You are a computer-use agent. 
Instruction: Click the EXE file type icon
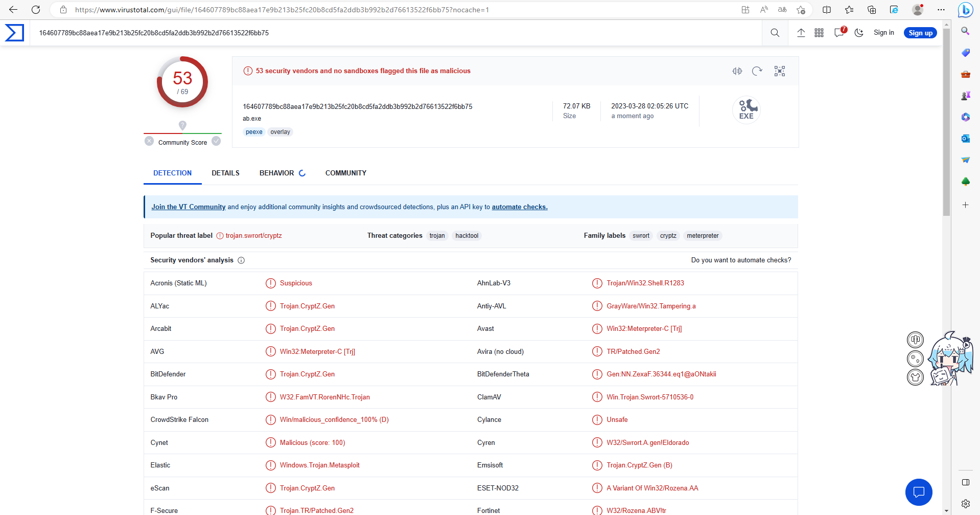[x=746, y=109]
